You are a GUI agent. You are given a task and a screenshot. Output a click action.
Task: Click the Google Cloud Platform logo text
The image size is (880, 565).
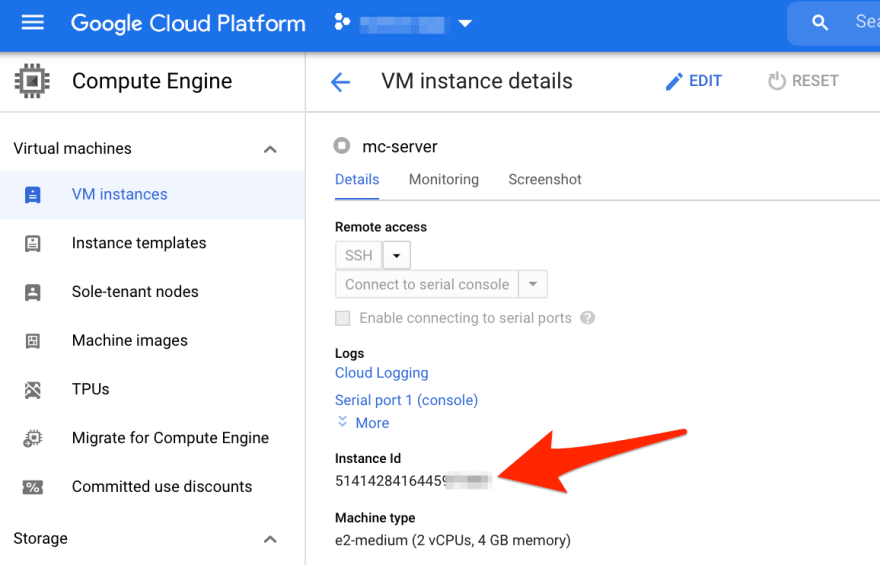188,24
